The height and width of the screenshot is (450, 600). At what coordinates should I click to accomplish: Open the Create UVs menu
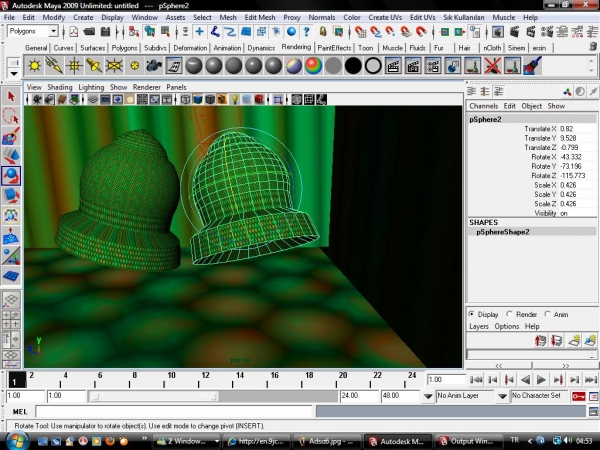385,17
